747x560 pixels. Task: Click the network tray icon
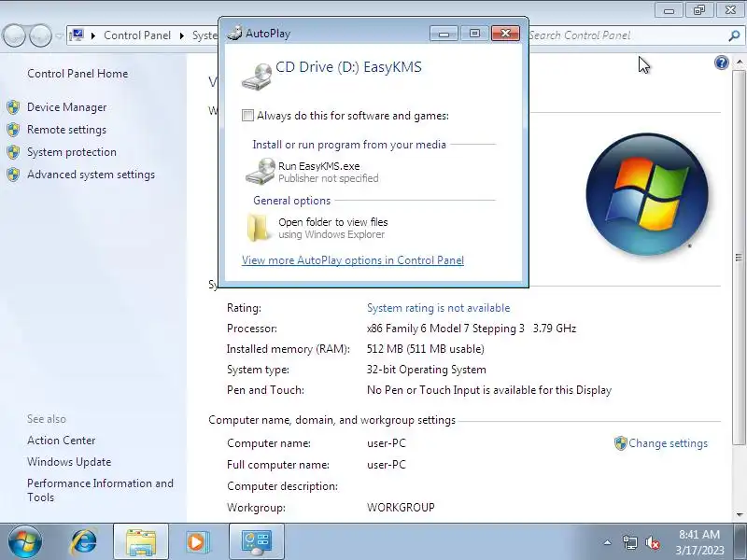[629, 542]
